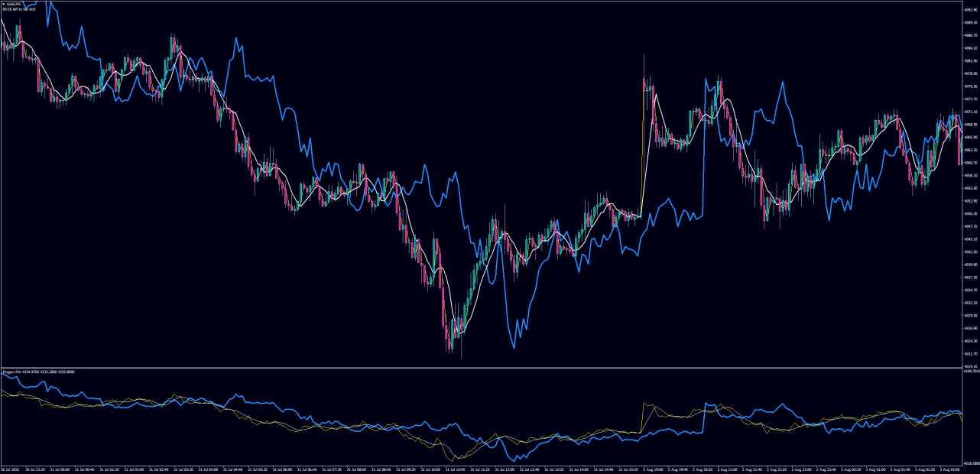This screenshot has width=980, height=474.
Task: Click the 31 Jul 04:40 time axis label
Action: 233,469
